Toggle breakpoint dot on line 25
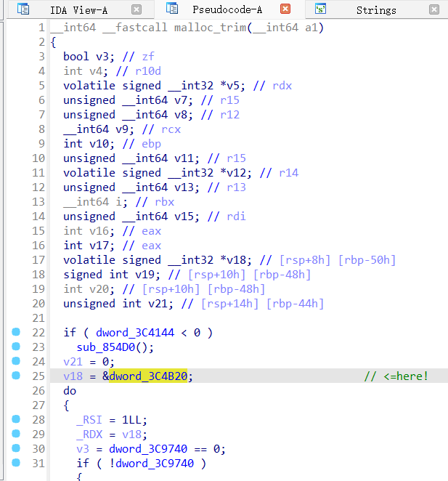Screen dimensions: 448x481 [x=16, y=376]
